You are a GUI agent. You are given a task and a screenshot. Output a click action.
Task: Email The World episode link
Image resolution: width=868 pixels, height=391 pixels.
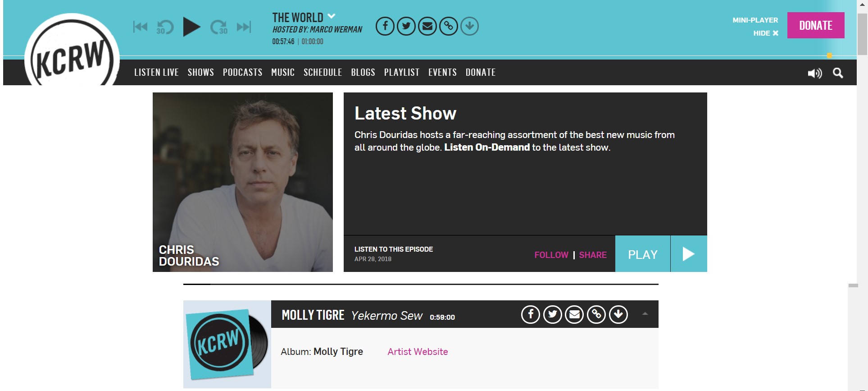tap(427, 26)
